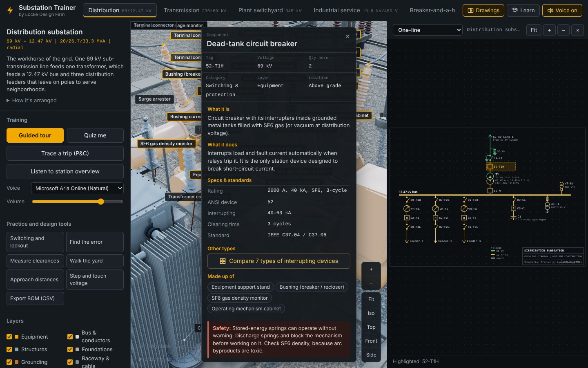The height and width of the screenshot is (368, 588).
Task: Open the Drawings panel button
Action: pyautogui.click(x=483, y=10)
